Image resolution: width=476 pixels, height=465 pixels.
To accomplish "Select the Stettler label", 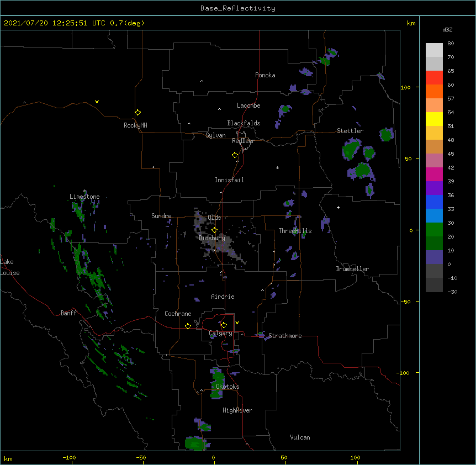I will 350,131.
